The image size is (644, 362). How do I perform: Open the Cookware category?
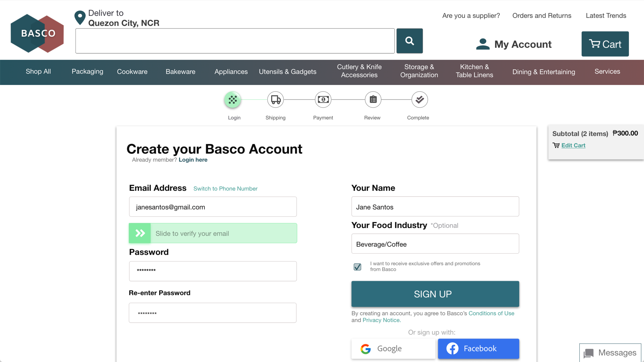click(132, 71)
